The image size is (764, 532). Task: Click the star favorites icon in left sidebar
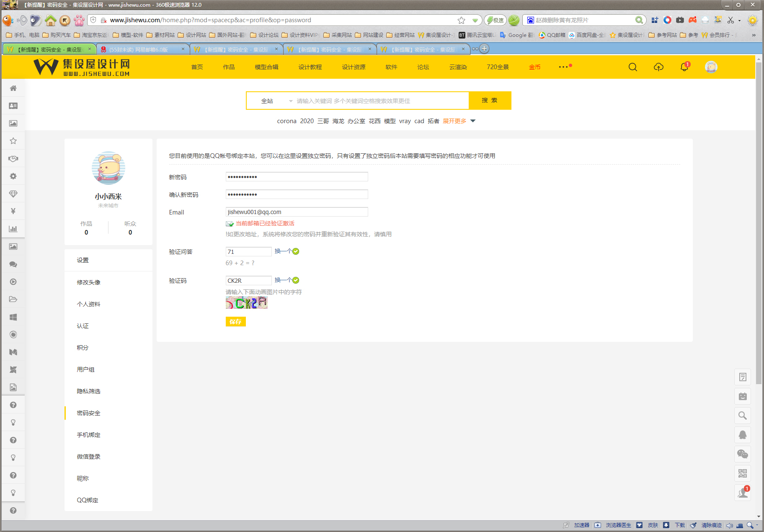pos(13,141)
